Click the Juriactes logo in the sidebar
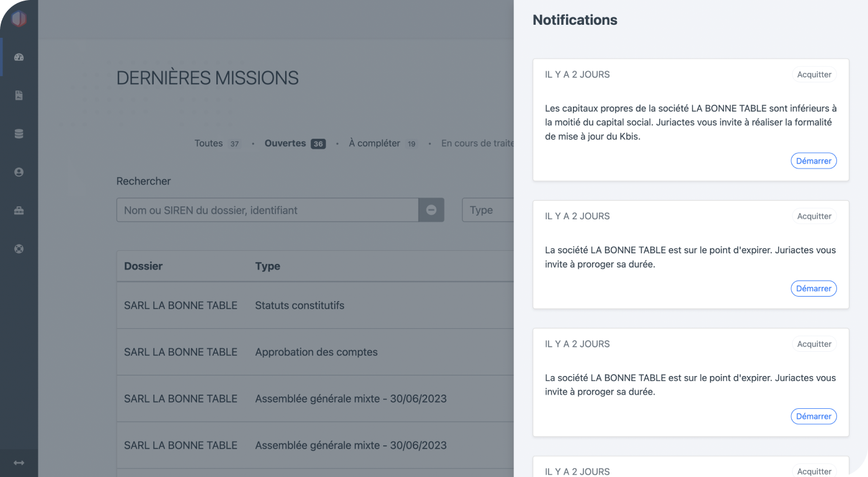868x477 pixels. (x=19, y=19)
